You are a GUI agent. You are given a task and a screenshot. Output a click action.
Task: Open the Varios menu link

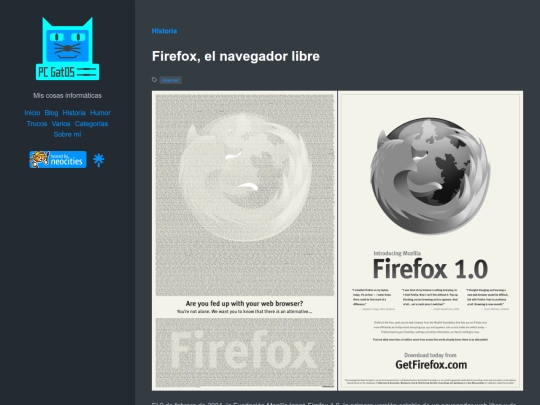(x=61, y=124)
